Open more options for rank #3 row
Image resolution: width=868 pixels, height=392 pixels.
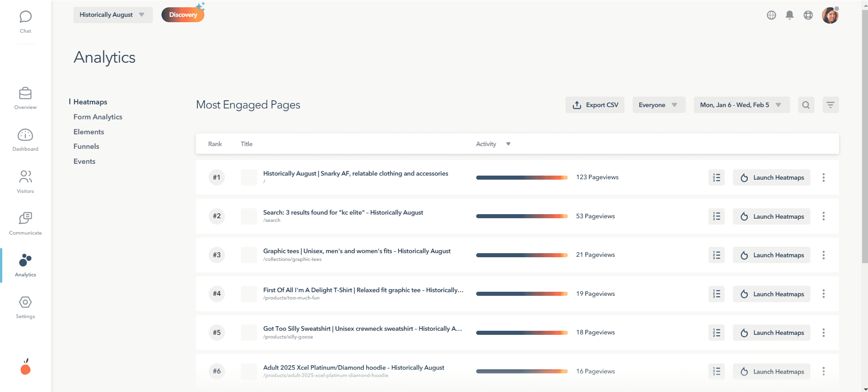[x=824, y=255]
